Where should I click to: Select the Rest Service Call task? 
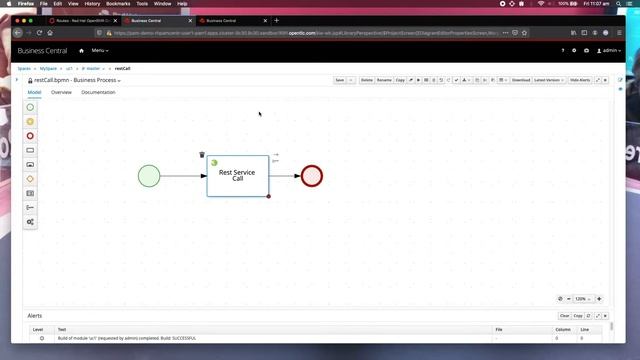238,176
